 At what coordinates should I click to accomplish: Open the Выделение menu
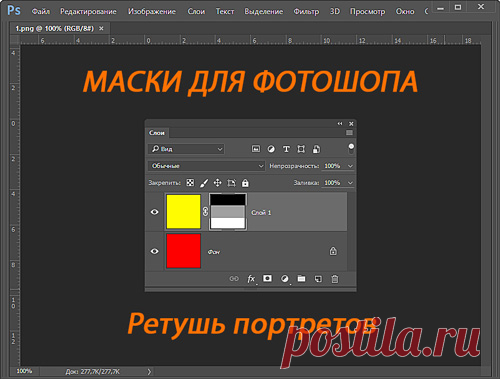tap(264, 11)
